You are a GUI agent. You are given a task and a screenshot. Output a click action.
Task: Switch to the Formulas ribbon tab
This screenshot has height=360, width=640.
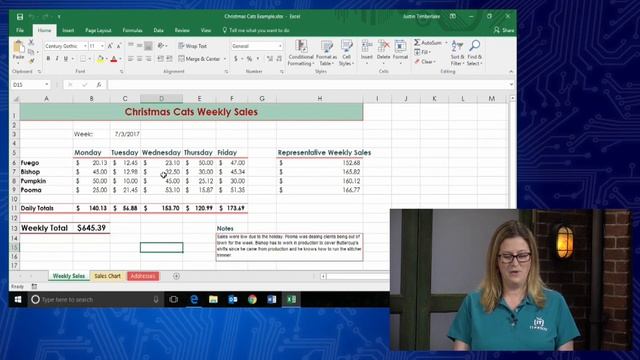coord(133,30)
